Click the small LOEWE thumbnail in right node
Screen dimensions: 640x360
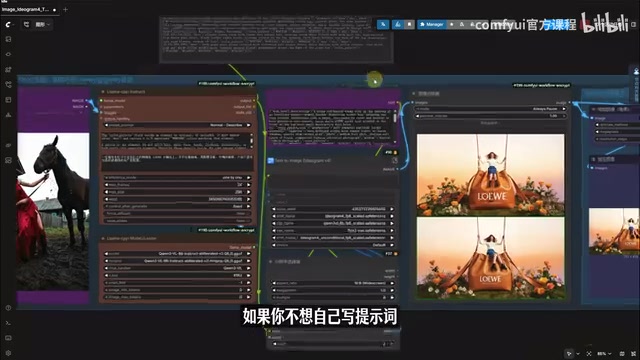coord(614,231)
